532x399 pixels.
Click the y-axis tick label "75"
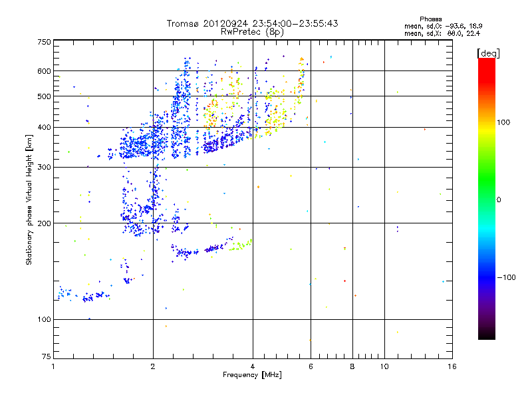coord(47,356)
